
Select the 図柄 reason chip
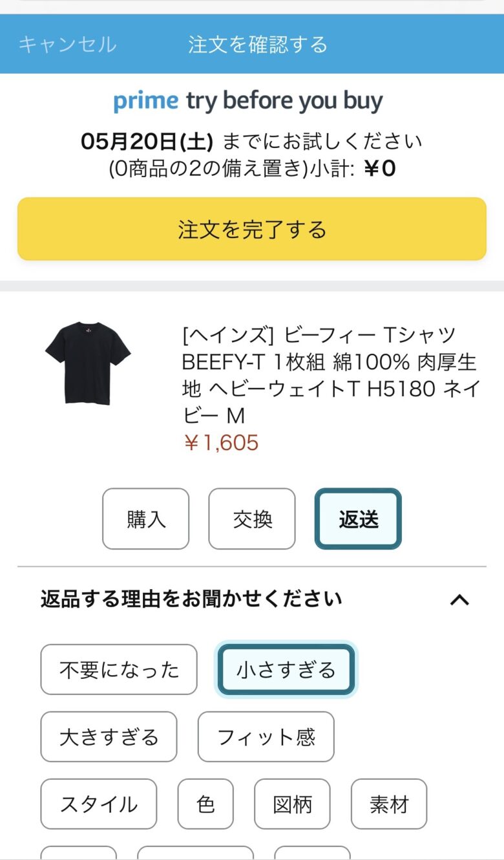pyautogui.click(x=292, y=804)
